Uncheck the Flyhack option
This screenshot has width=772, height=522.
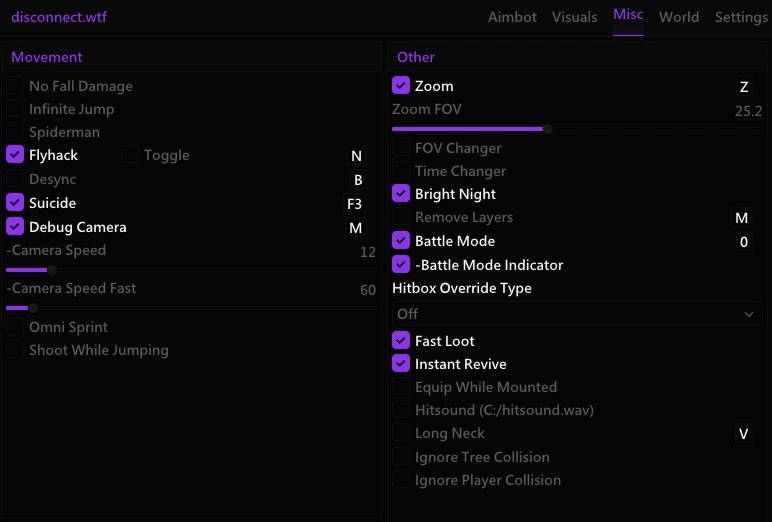15,155
